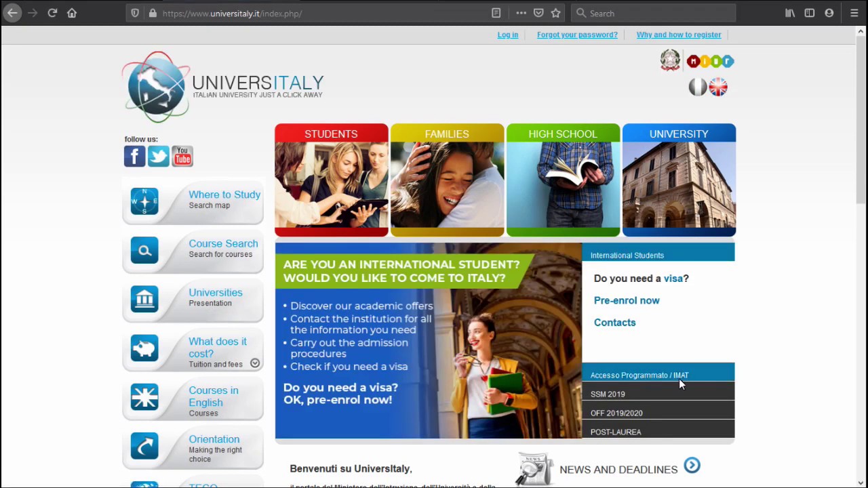Click the arrow Orientation icon
This screenshot has height=488, width=868.
point(144,446)
